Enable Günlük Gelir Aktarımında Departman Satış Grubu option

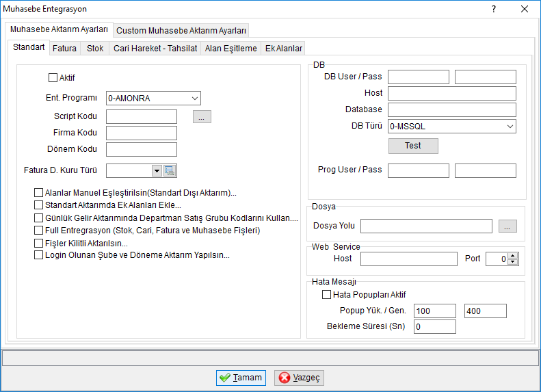pos(38,218)
